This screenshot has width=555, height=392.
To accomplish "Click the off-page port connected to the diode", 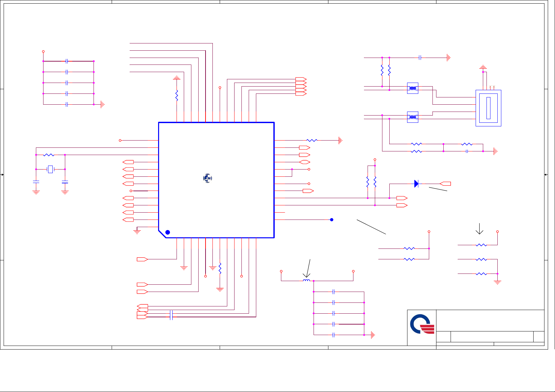I will click(x=445, y=184).
